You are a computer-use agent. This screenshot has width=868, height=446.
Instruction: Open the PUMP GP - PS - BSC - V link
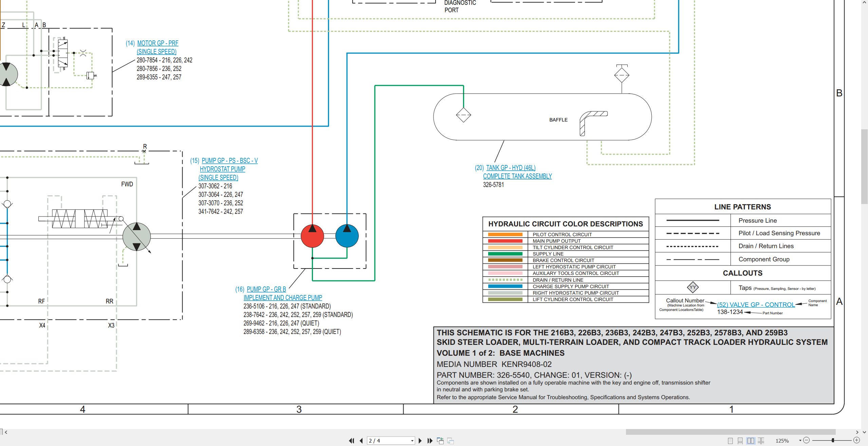click(x=229, y=161)
